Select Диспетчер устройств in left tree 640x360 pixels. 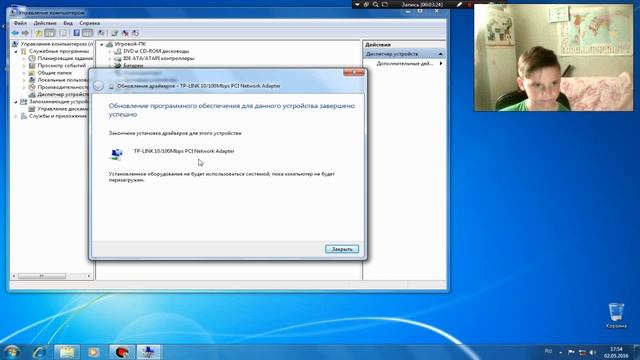(62, 94)
